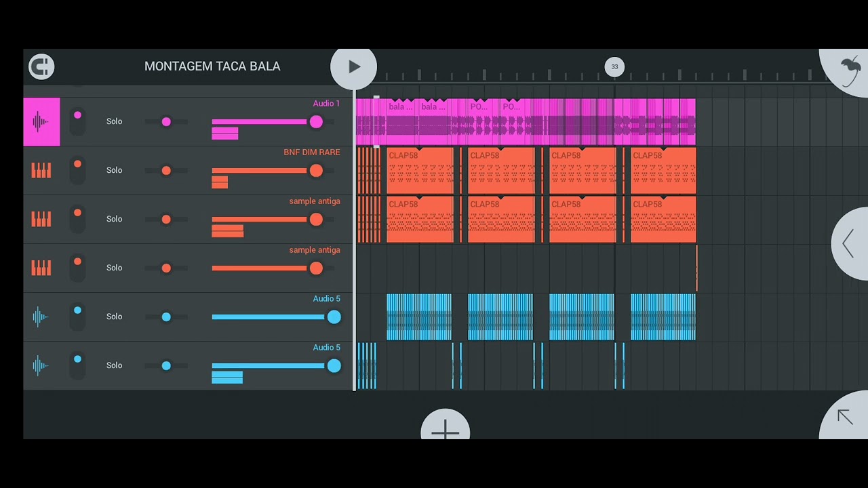Solo the second sample antiga track
The image size is (868, 488).
pos(114,268)
